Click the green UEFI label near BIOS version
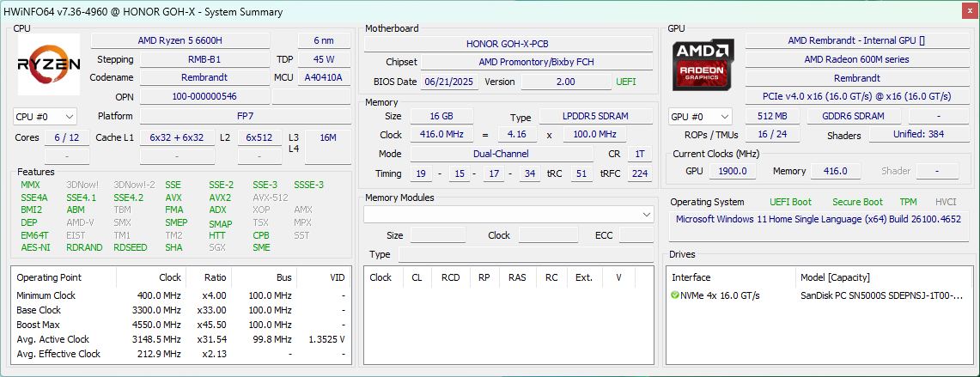This screenshot has height=377, width=980. point(626,82)
